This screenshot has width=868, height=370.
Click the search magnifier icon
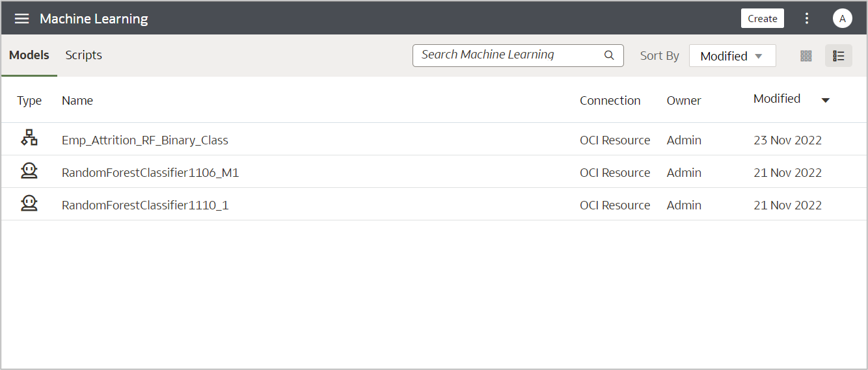(x=609, y=55)
